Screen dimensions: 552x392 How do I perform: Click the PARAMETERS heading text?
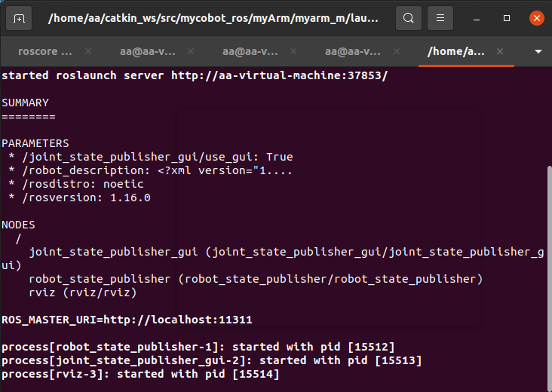(35, 143)
